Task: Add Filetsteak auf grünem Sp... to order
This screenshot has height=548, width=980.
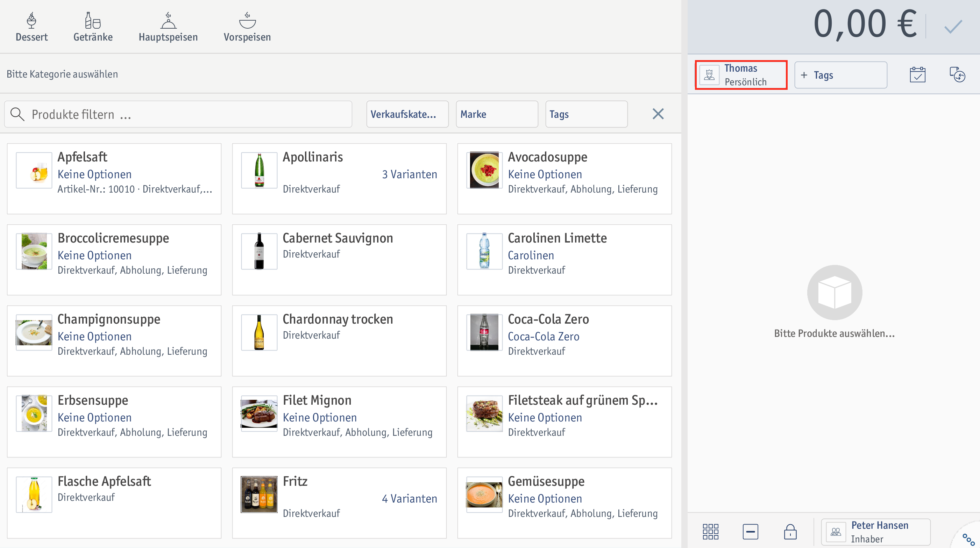Action: (x=564, y=422)
